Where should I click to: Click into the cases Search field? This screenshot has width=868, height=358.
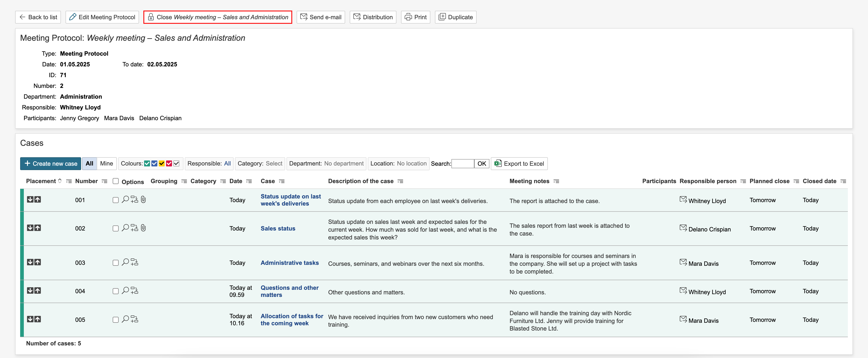[462, 164]
